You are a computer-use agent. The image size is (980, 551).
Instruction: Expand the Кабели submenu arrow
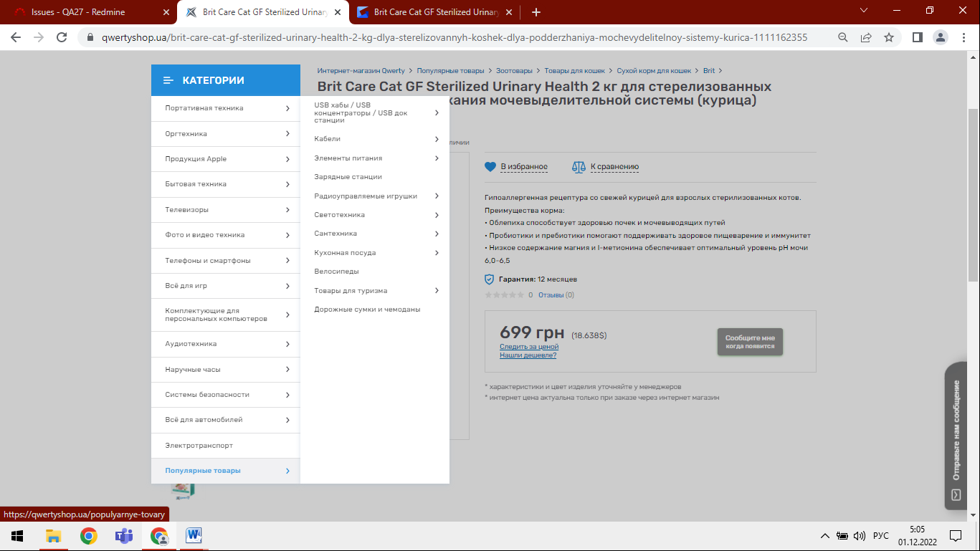437,139
